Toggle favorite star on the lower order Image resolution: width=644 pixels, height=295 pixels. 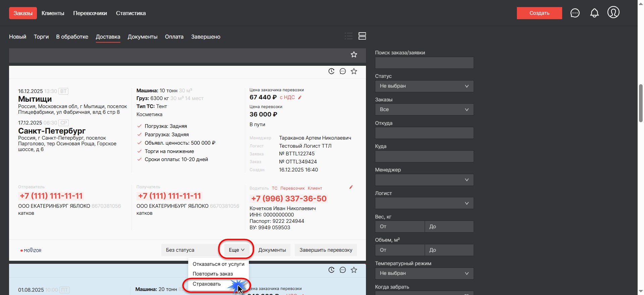[x=354, y=270]
